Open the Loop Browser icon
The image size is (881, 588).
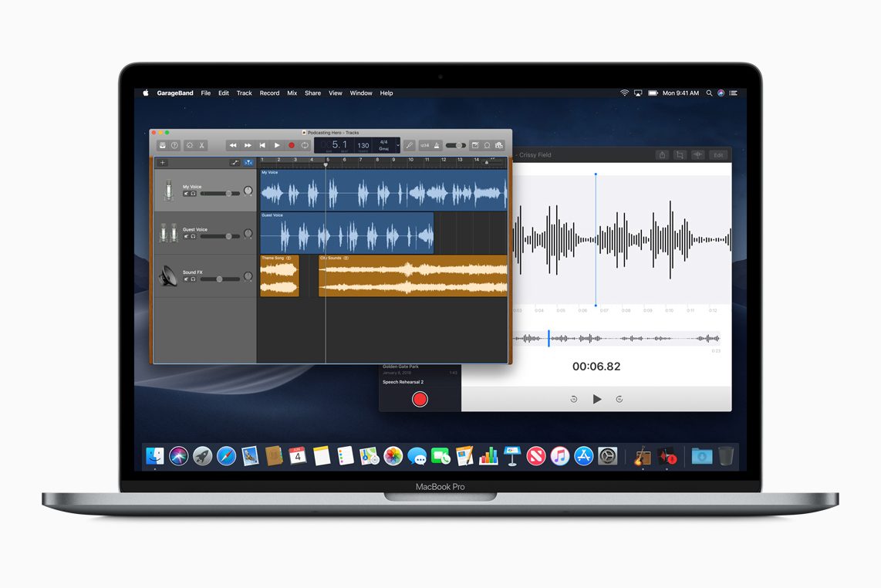[x=486, y=145]
